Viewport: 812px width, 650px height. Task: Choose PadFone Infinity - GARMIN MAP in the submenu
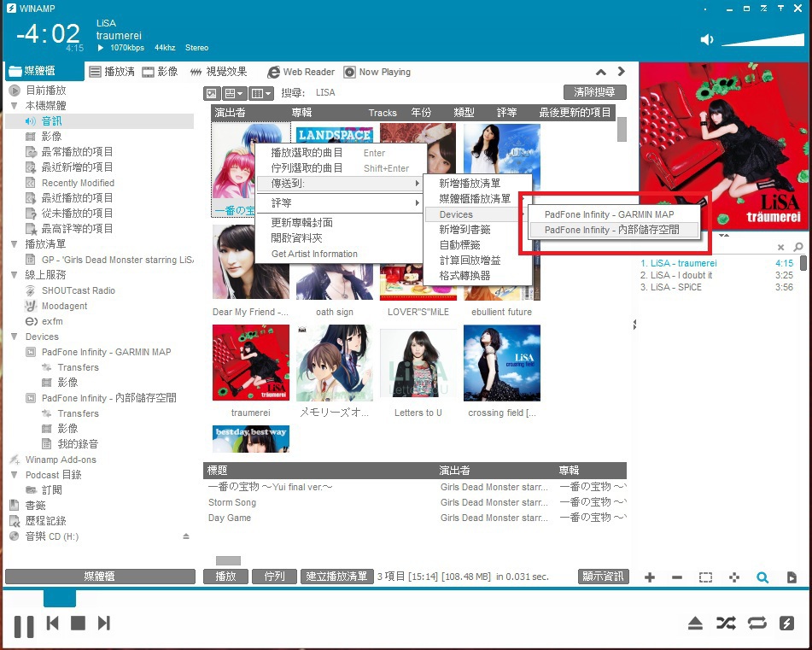pyautogui.click(x=614, y=214)
